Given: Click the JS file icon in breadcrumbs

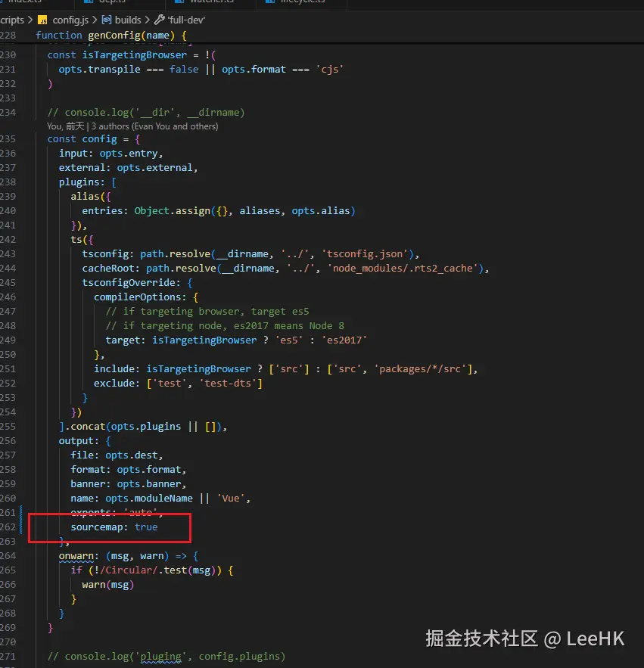Looking at the screenshot, I should 42,20.
